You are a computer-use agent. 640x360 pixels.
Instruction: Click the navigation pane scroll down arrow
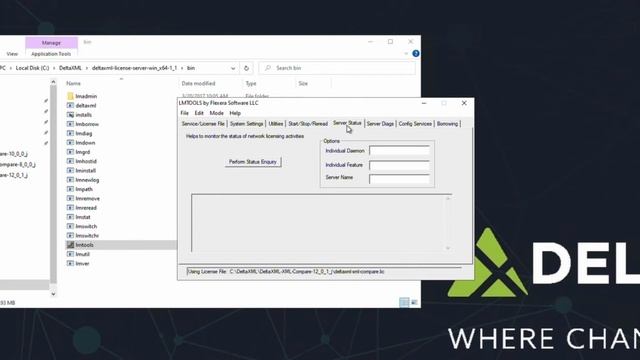point(53,293)
